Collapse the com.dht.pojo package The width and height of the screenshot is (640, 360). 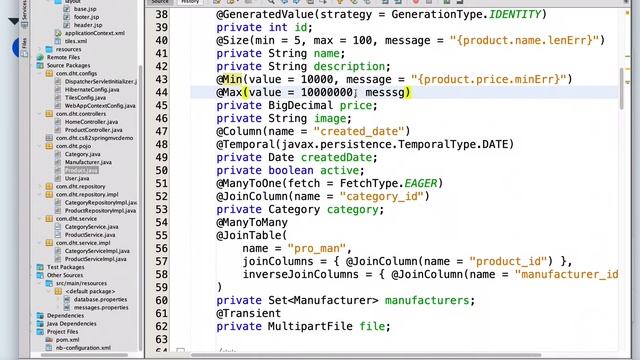(x=40, y=146)
